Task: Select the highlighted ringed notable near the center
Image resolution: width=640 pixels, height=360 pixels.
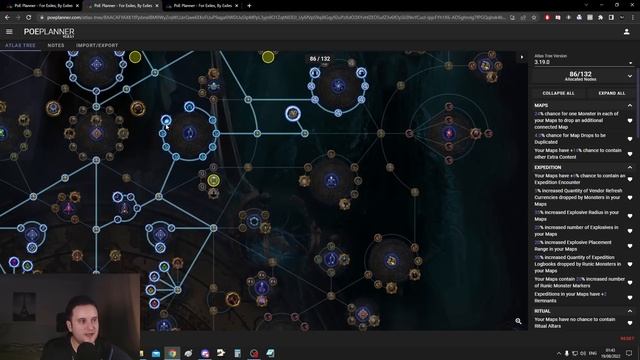Action: tap(293, 113)
